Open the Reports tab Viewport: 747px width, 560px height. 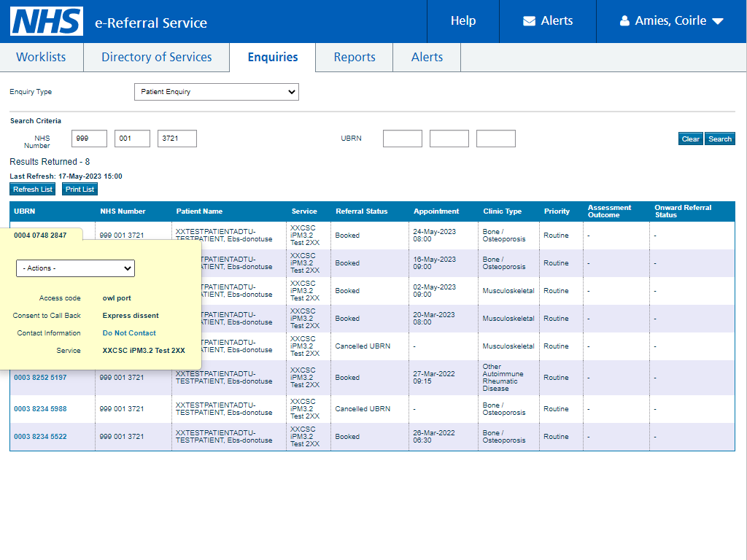(355, 57)
